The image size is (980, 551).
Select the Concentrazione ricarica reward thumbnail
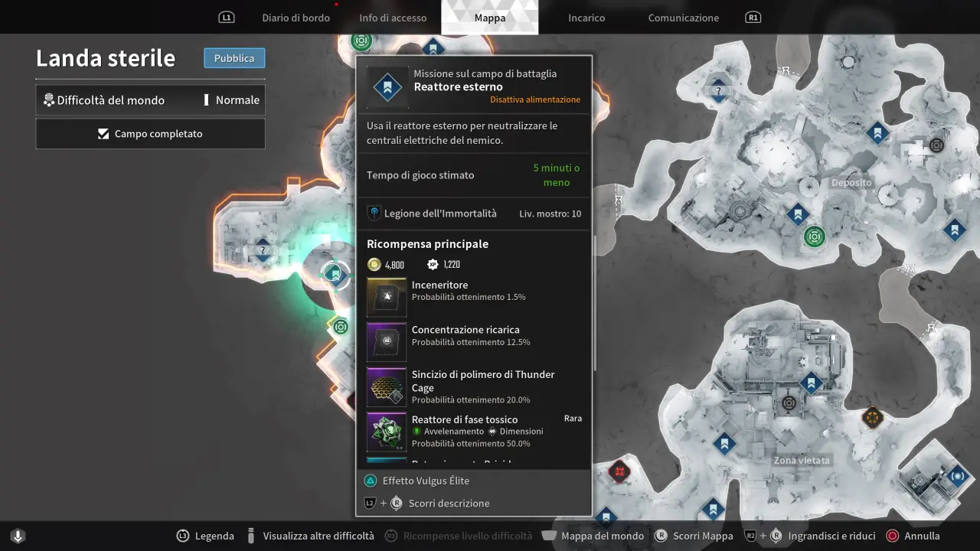[387, 341]
